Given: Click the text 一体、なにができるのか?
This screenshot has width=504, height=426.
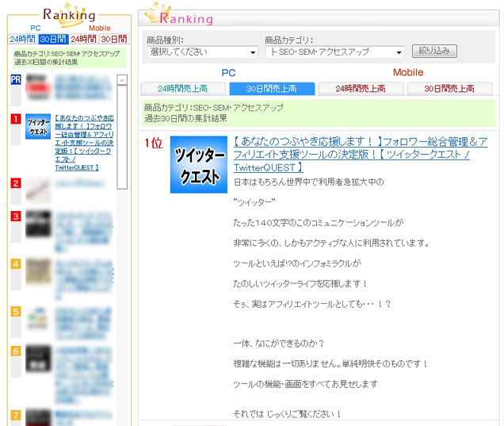Looking at the screenshot, I should click(x=278, y=343).
